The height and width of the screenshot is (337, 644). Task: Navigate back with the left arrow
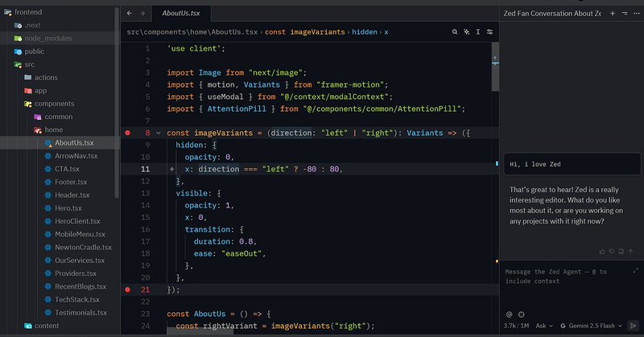(130, 13)
